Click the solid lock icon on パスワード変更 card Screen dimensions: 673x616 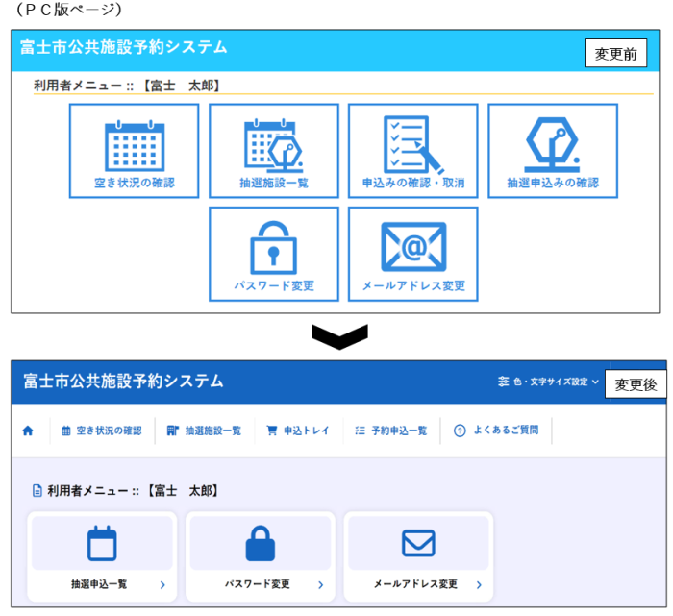click(261, 543)
